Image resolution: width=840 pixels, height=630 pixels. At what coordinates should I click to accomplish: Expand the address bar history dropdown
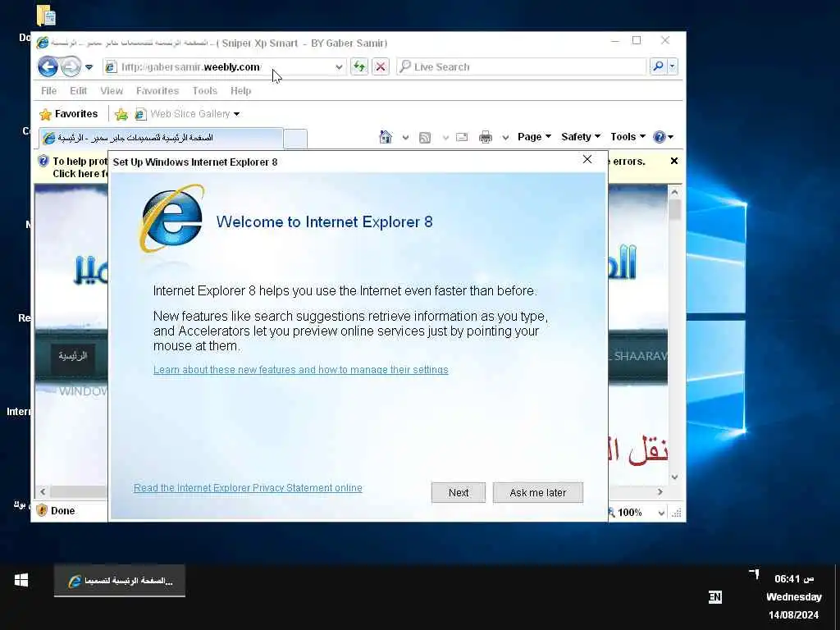[x=339, y=67]
